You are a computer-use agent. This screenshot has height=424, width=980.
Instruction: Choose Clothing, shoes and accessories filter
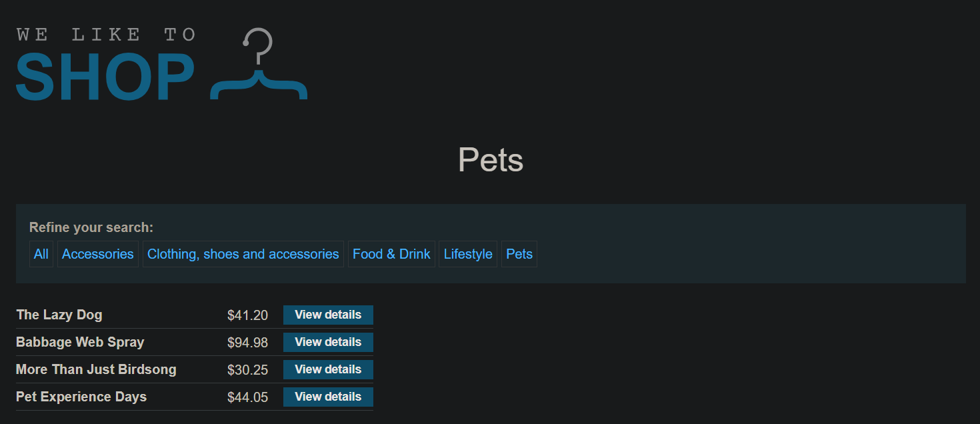pos(243,254)
